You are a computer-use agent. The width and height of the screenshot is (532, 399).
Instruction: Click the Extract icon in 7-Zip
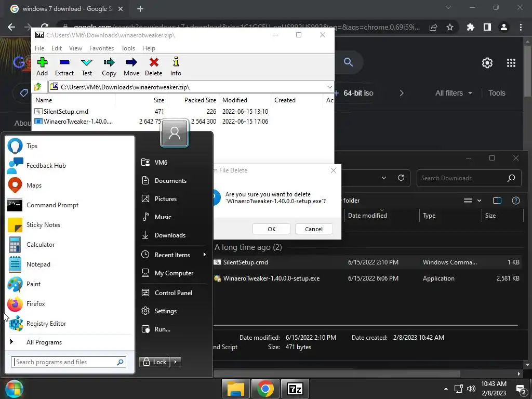click(64, 66)
